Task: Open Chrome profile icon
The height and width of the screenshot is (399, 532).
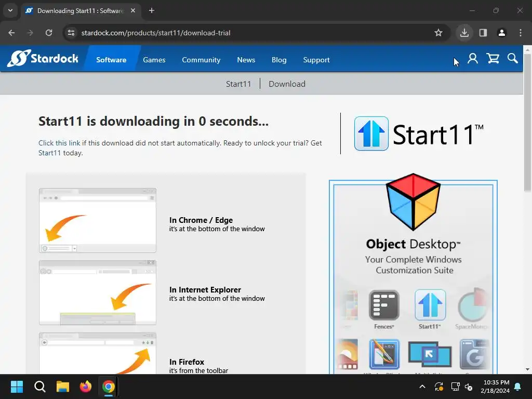Action: [x=502, y=33]
